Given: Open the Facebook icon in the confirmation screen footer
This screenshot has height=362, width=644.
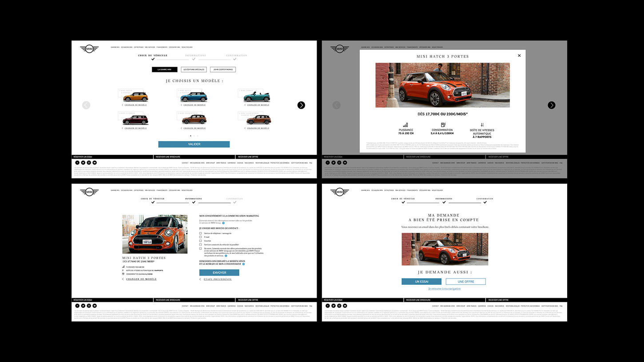Looking at the screenshot, I should [x=328, y=306].
